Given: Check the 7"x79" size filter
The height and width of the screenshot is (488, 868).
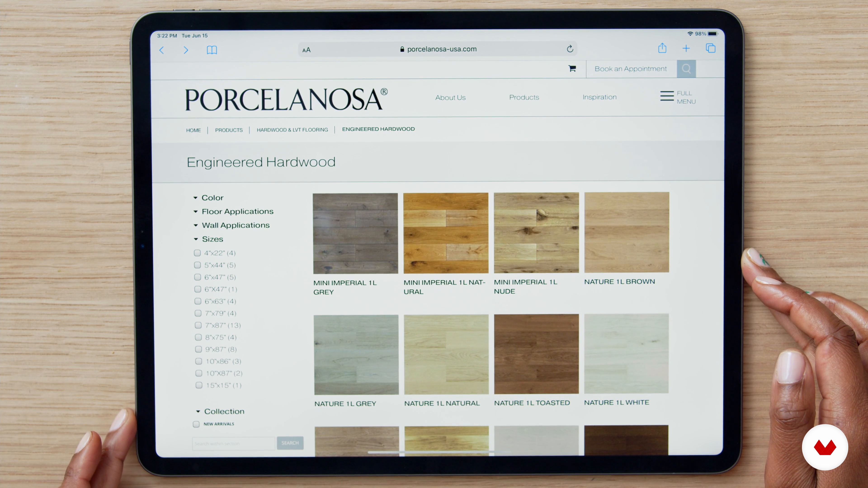Looking at the screenshot, I should click(198, 314).
